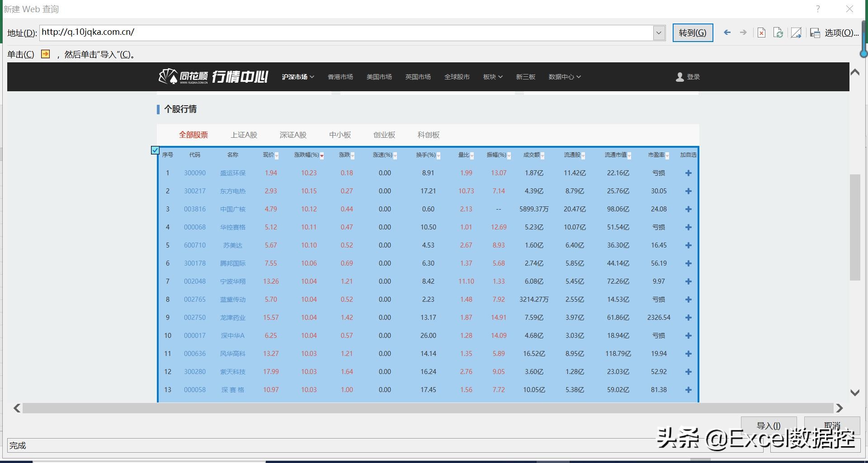Click the hide icons toolbar button
Image resolution: width=868 pixels, height=463 pixels.
coord(796,33)
